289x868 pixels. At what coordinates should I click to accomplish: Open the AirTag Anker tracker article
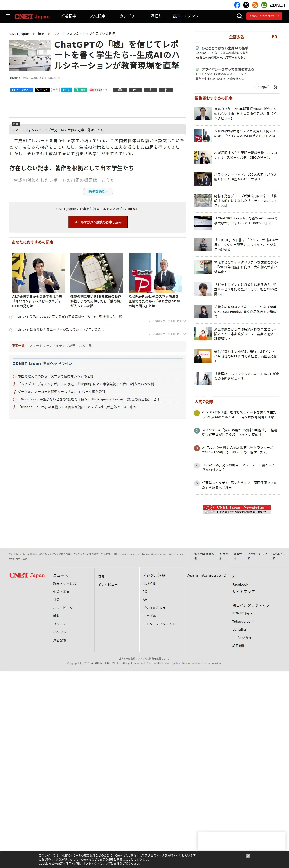tap(237, 450)
